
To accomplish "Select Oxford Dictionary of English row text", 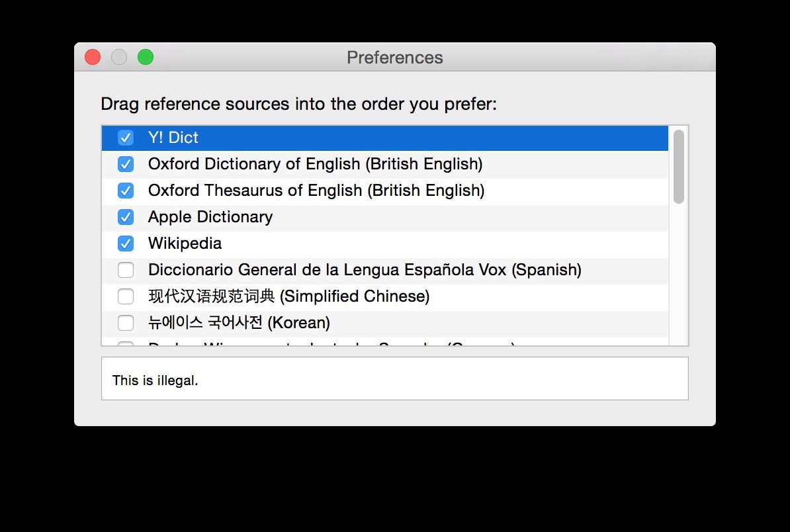I will [x=316, y=164].
